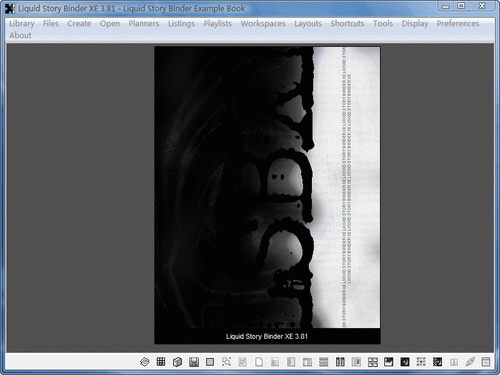Click the window panel icon at toolbar end
The image size is (500, 375).
486,362
